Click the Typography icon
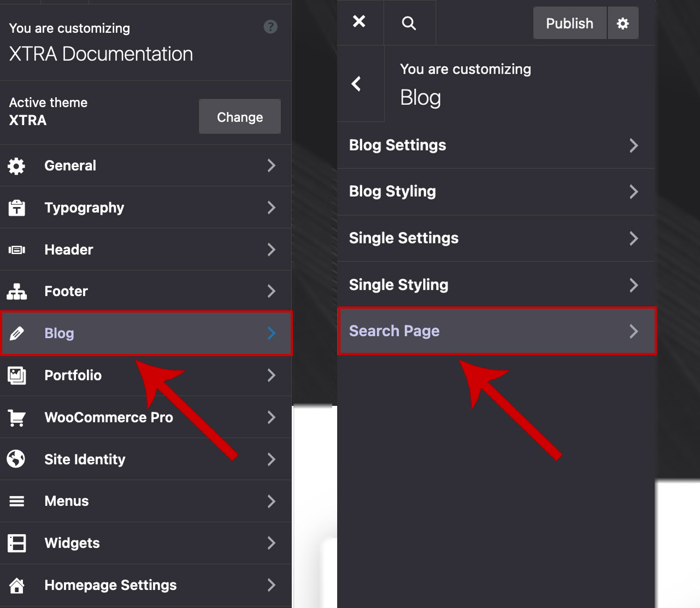 coord(16,208)
